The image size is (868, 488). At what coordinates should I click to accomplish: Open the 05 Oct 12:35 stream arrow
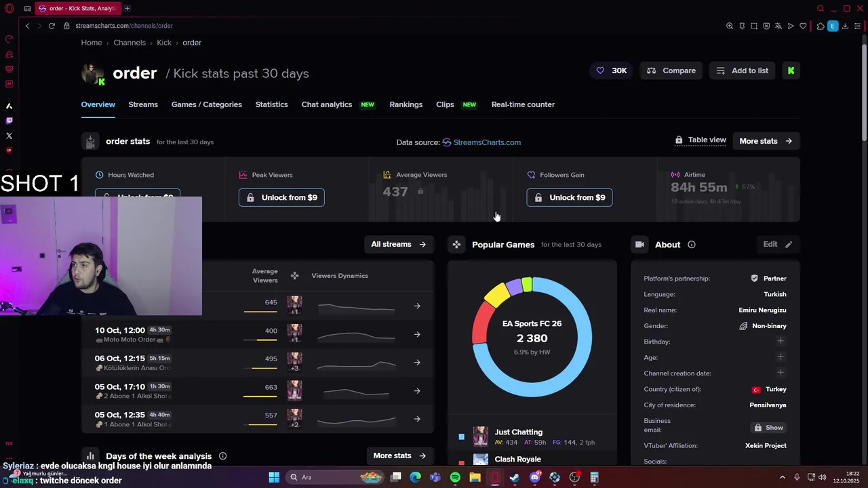click(x=417, y=419)
